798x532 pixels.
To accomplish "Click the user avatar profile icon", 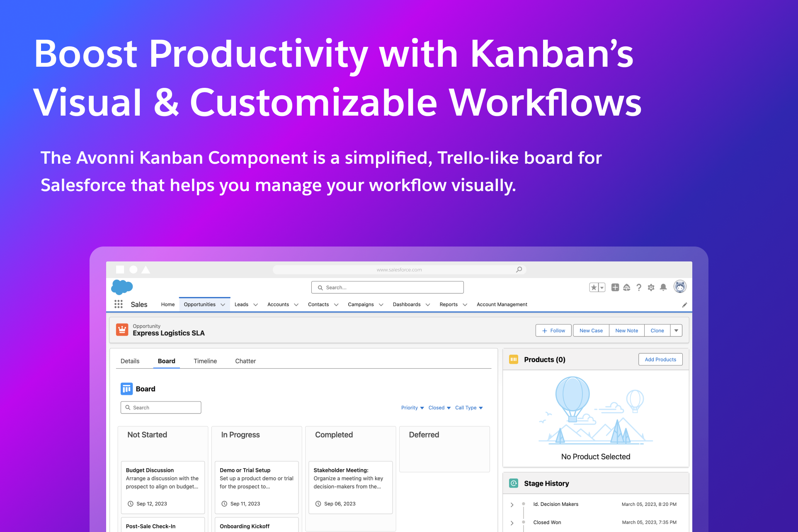I will (x=680, y=287).
